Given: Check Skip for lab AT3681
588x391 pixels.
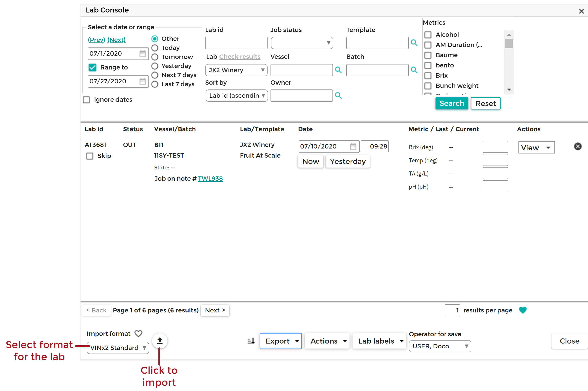Looking at the screenshot, I should [90, 156].
